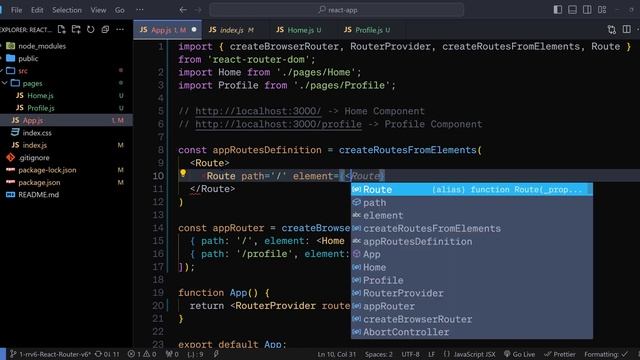Refresh the Explorer file tree
This screenshot has height=360, width=640.
[x=91, y=29]
